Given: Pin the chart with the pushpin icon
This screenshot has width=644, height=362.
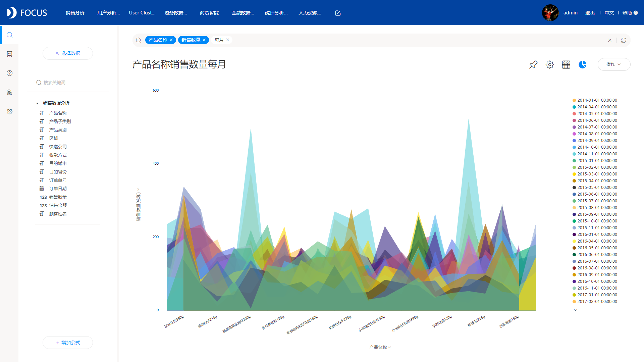Looking at the screenshot, I should tap(533, 64).
